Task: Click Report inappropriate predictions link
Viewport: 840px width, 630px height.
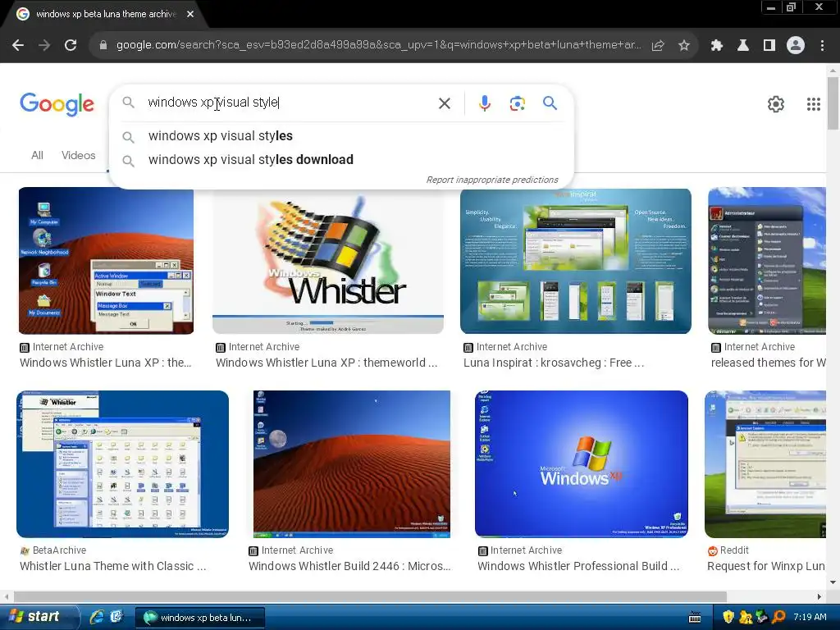Action: click(x=492, y=180)
